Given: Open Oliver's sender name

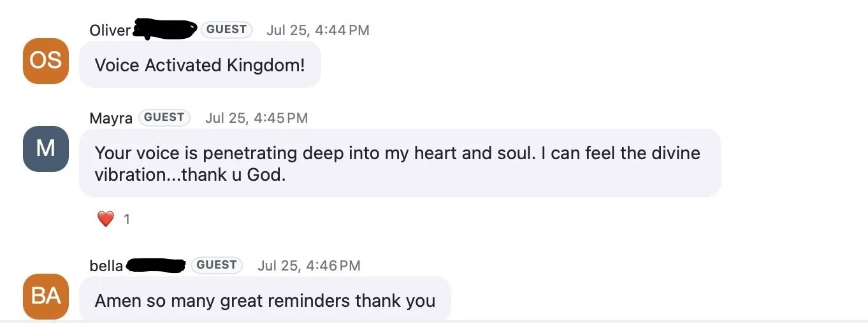Looking at the screenshot, I should pos(110,30).
